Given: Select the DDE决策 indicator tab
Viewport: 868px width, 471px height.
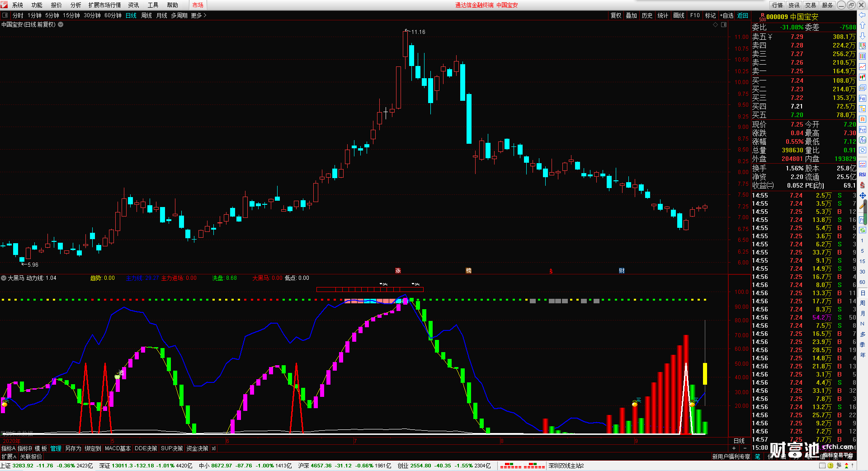Looking at the screenshot, I should 146,448.
